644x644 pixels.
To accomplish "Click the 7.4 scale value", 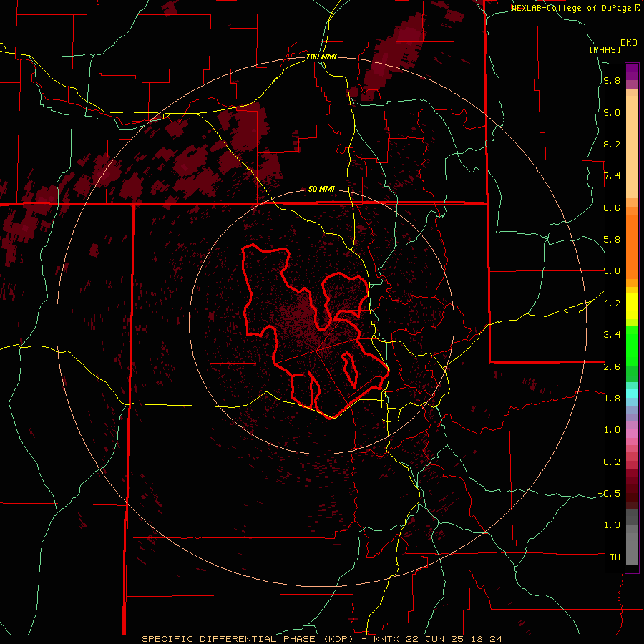I will tap(612, 176).
